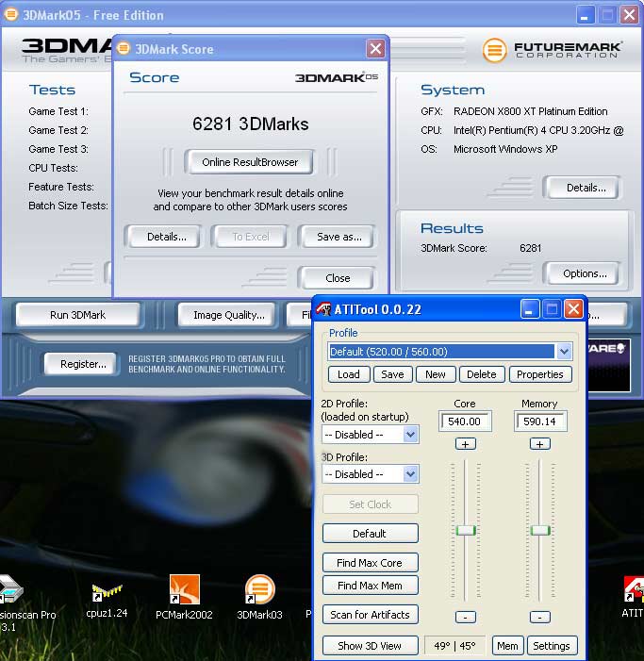
Task: Start Find Max Core
Action: (370, 563)
